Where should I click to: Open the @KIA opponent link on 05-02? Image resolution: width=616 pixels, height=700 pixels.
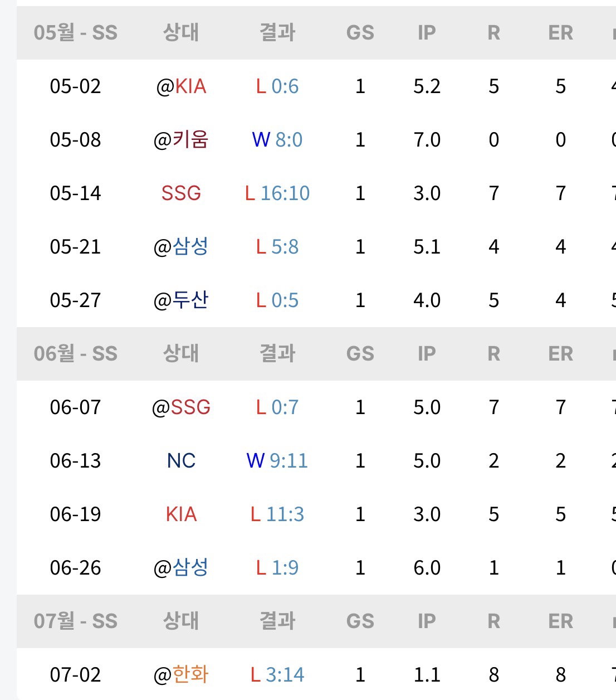181,86
